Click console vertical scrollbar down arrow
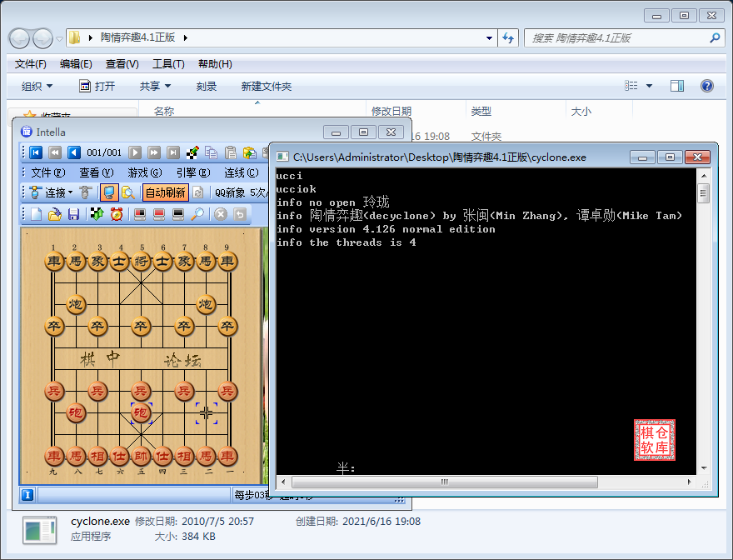733x560 pixels. point(704,468)
